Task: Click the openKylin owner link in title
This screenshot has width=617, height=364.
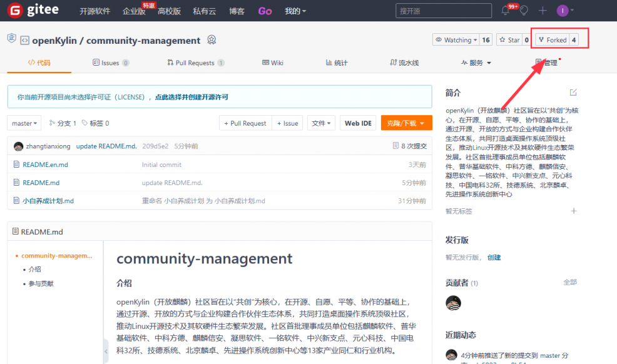Action: click(54, 40)
